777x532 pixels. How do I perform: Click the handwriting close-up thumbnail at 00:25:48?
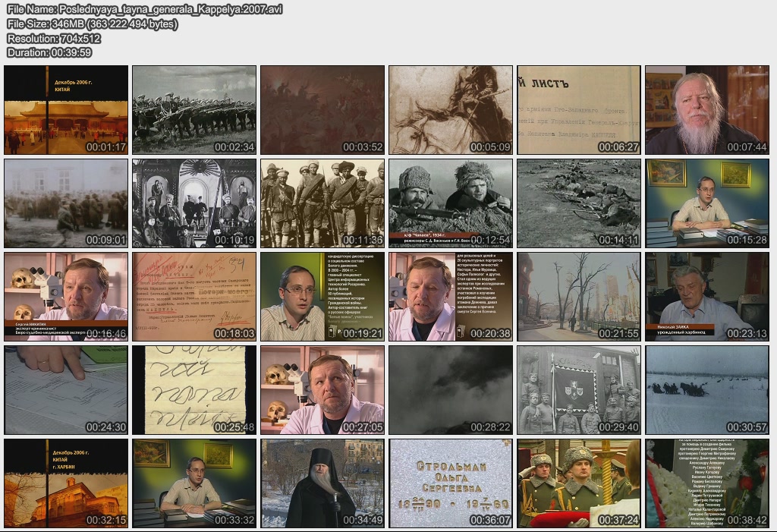[x=194, y=390]
